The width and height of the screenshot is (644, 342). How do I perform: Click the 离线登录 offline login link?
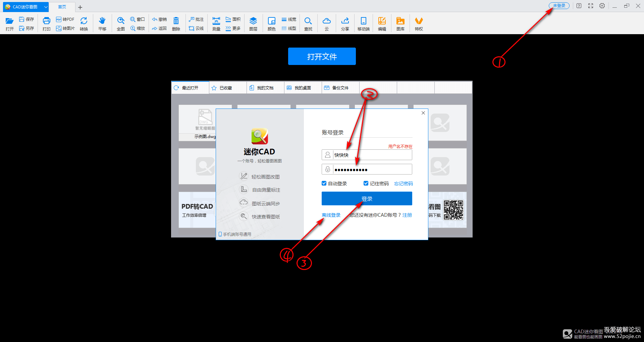[331, 215]
